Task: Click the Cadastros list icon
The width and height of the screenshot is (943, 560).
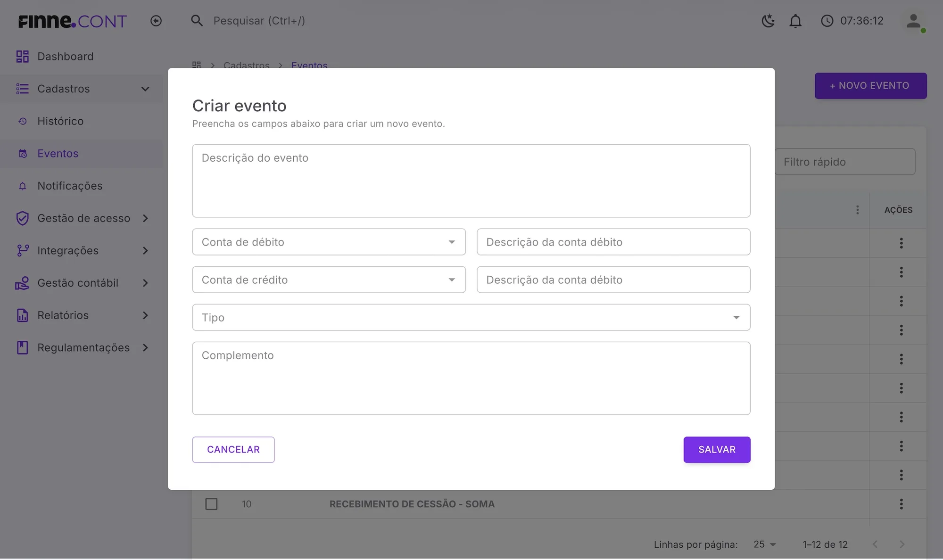Action: click(x=22, y=89)
